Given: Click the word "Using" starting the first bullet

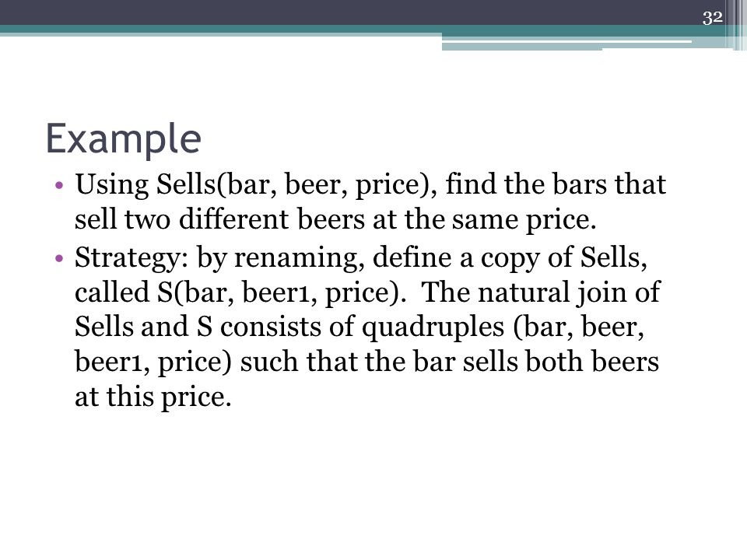Looking at the screenshot, I should [112, 186].
